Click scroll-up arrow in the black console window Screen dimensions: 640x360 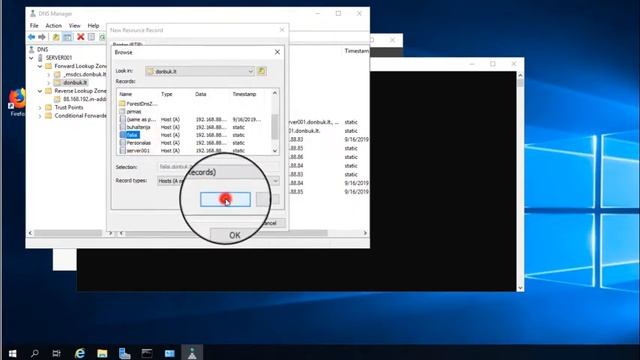click(520, 76)
